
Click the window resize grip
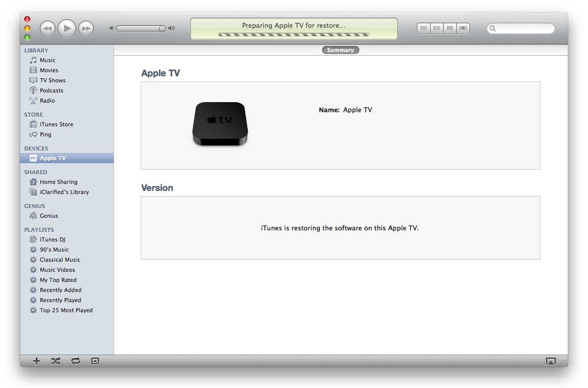[x=564, y=362]
